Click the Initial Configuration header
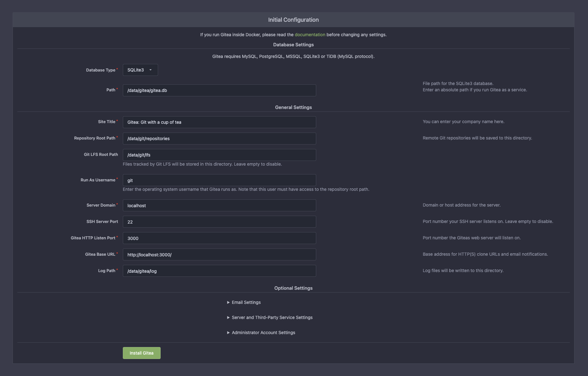 [293, 19]
